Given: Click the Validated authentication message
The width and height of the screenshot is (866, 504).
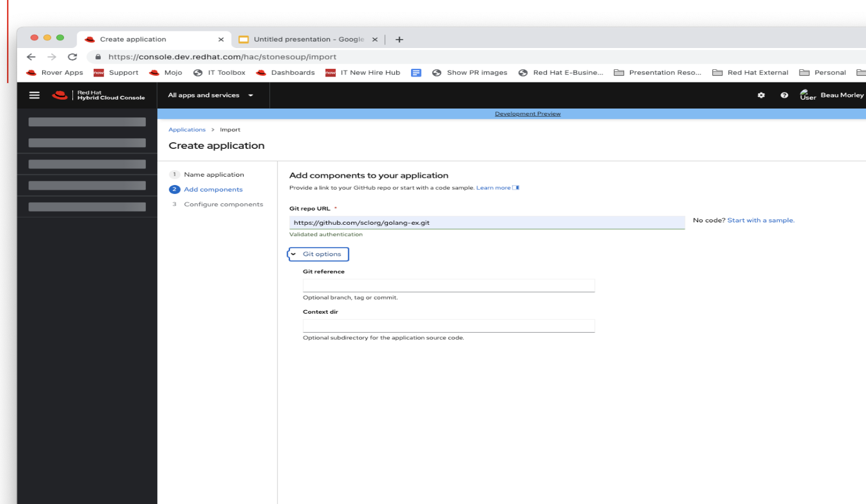Looking at the screenshot, I should coord(326,235).
